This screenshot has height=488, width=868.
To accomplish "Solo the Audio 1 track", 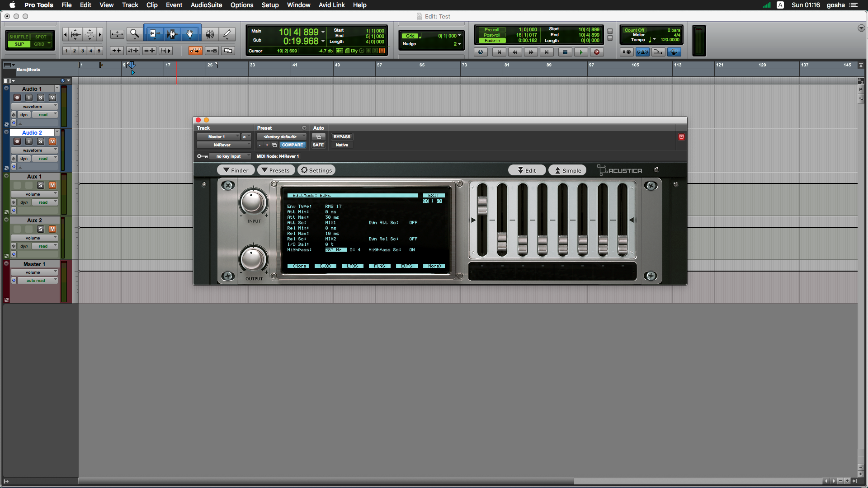I will click(40, 98).
